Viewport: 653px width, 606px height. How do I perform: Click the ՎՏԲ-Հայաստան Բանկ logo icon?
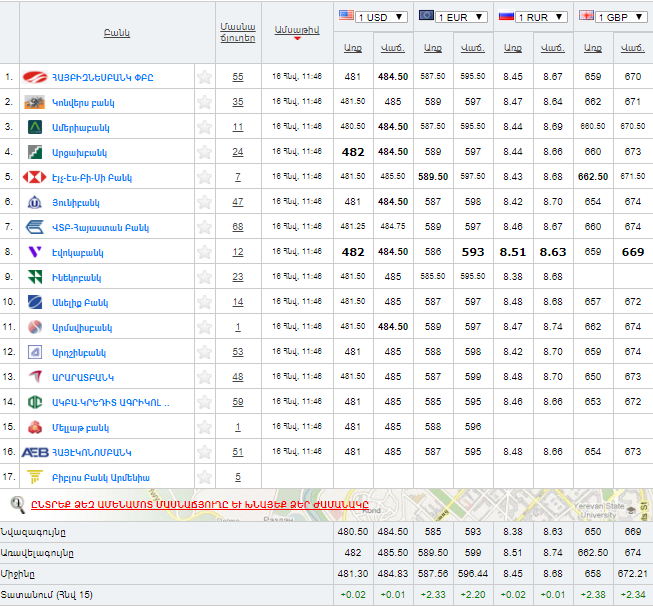point(35,227)
